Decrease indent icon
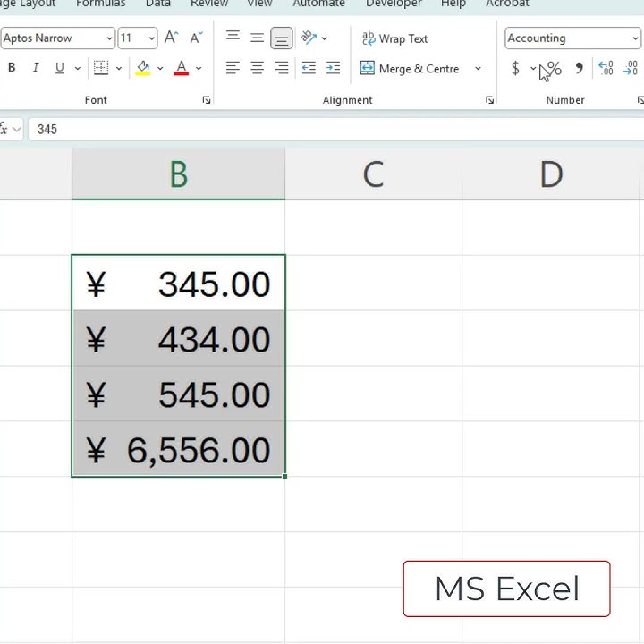Image resolution: width=644 pixels, height=644 pixels. point(309,68)
